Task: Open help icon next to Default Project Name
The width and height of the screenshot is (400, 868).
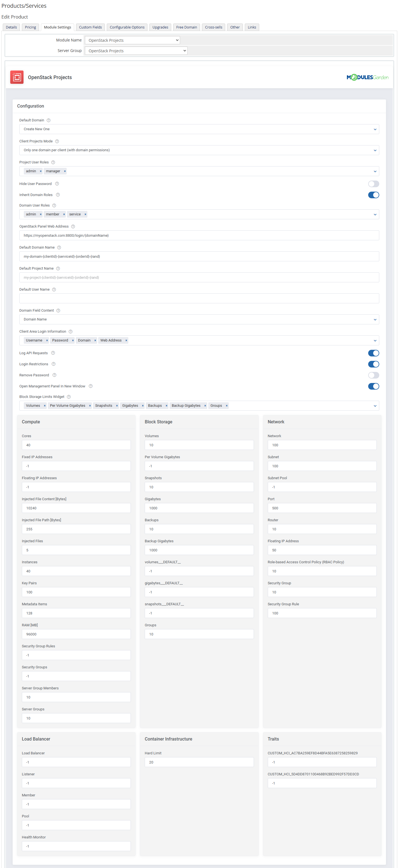Action: [58, 269]
